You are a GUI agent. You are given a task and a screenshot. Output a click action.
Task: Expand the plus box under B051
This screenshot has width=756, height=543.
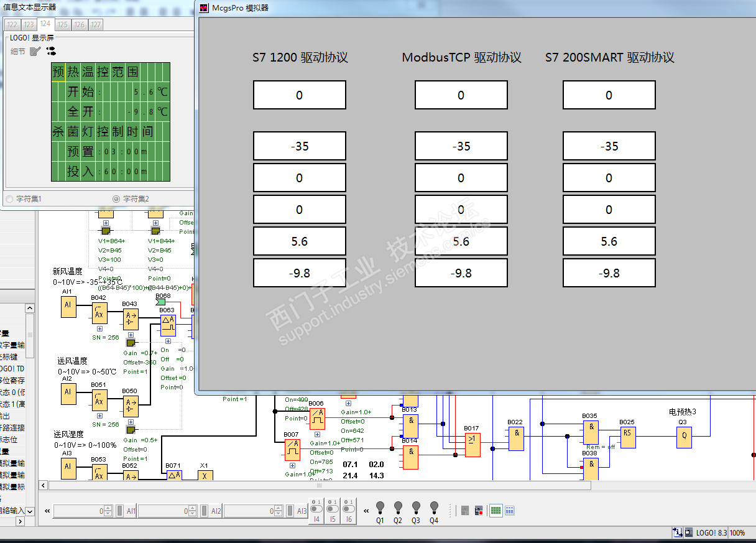pos(99,415)
